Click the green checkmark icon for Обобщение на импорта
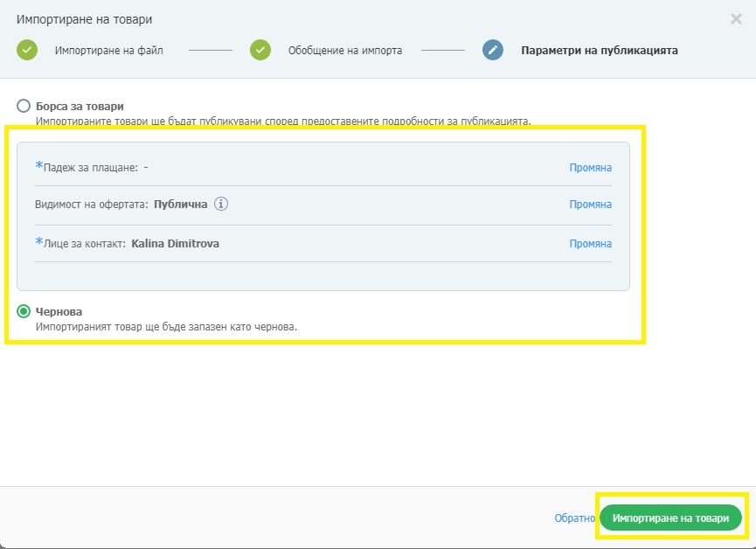756x549 pixels. tap(260, 50)
